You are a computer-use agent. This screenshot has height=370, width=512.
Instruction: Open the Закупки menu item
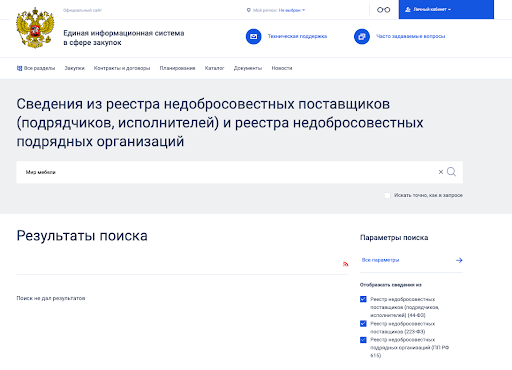(74, 68)
